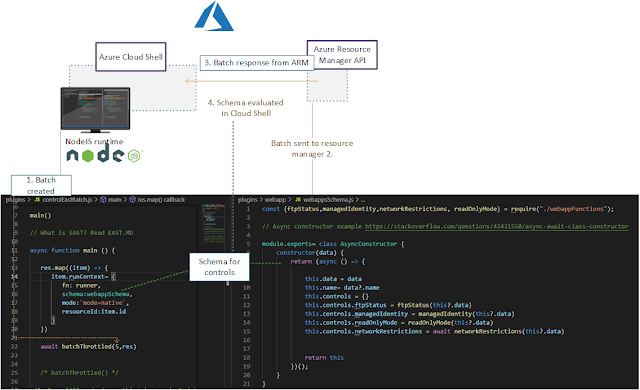Click the blue Azure logo

point(214,16)
